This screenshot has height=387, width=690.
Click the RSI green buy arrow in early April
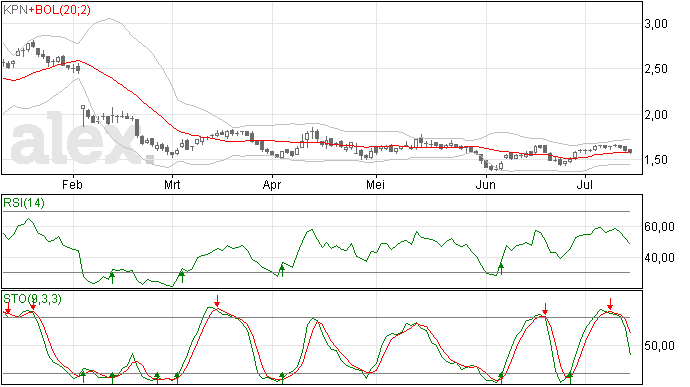(282, 270)
